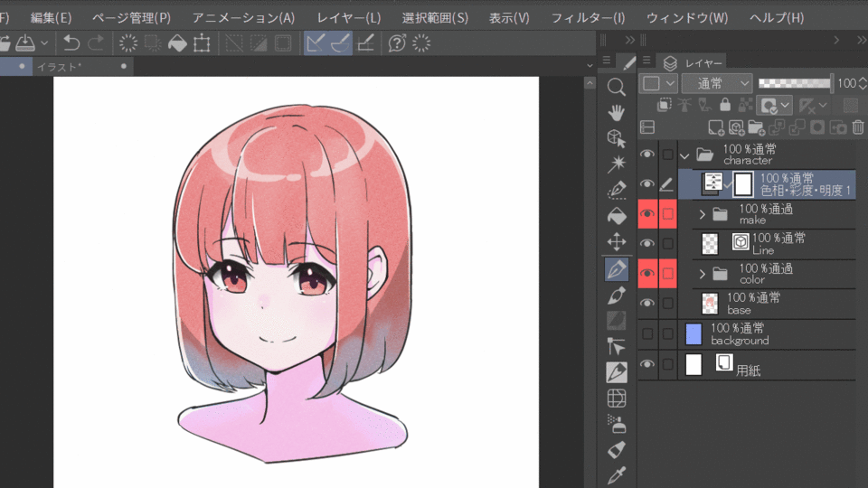
Task: Select the 3D Object operation tool
Action: (x=616, y=137)
